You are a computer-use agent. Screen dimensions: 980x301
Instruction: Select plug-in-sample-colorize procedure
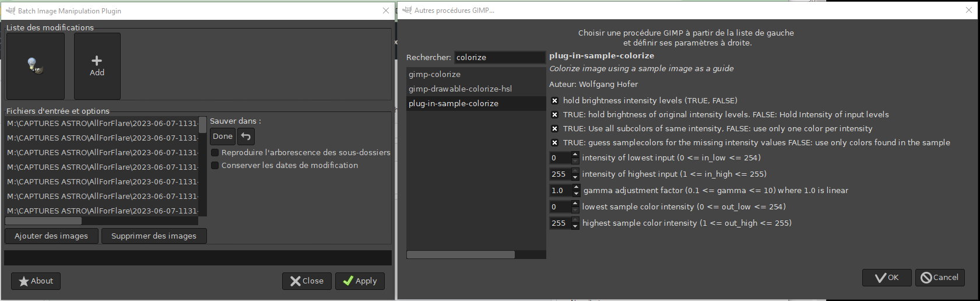pyautogui.click(x=476, y=103)
